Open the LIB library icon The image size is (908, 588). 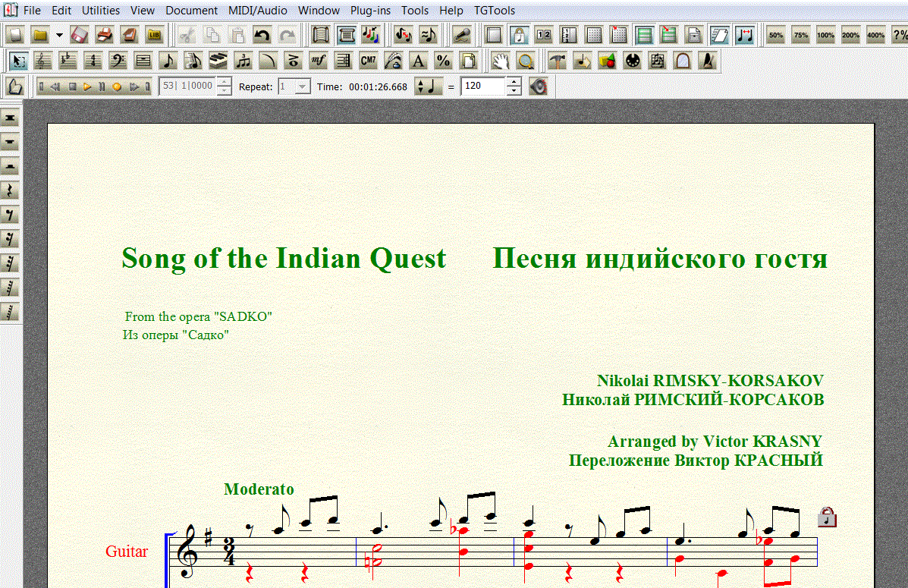(154, 36)
